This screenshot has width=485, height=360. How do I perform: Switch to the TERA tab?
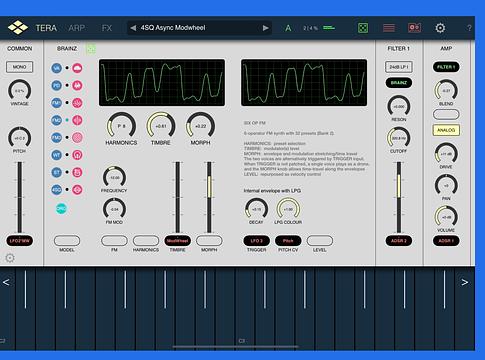(46, 28)
